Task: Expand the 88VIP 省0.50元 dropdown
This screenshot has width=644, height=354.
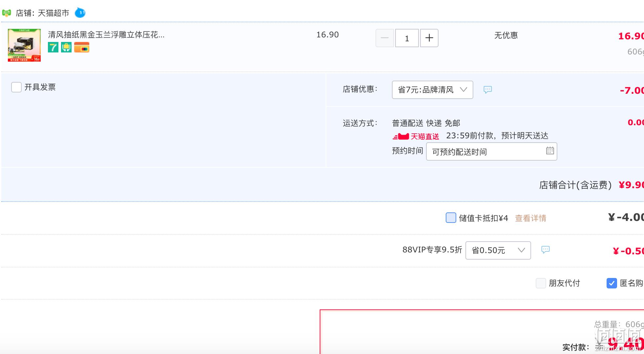Action: click(x=498, y=250)
